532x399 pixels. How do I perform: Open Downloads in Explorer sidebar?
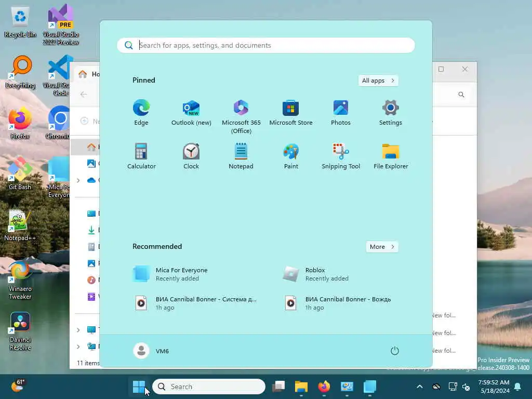point(91,230)
